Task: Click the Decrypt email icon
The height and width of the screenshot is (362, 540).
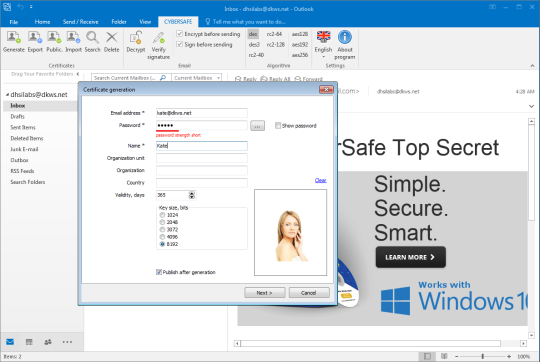Action: click(136, 41)
